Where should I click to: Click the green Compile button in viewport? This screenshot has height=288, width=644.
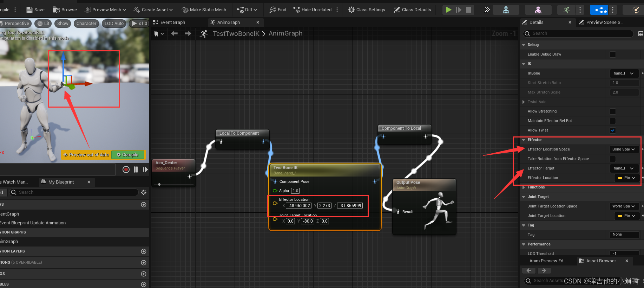point(128,155)
